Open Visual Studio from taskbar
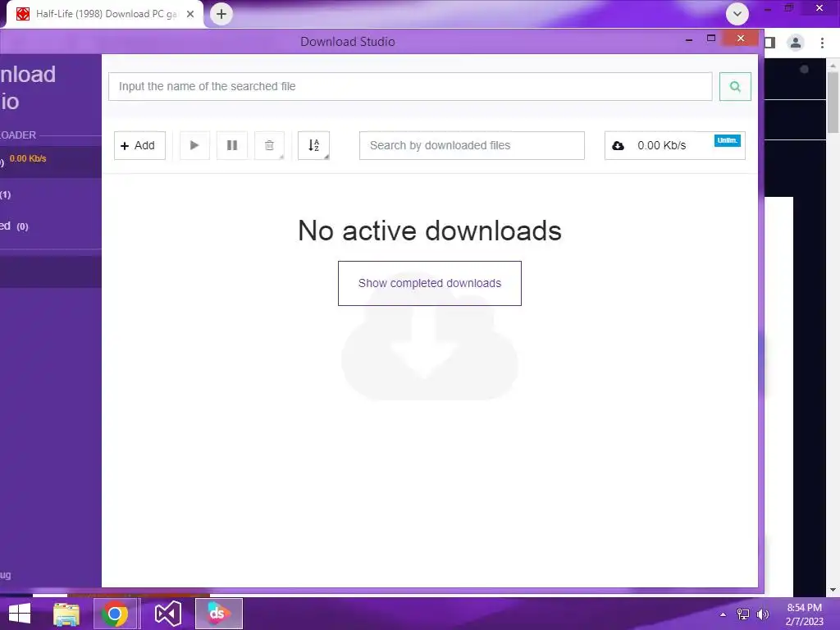Image resolution: width=840 pixels, height=630 pixels. [x=167, y=614]
